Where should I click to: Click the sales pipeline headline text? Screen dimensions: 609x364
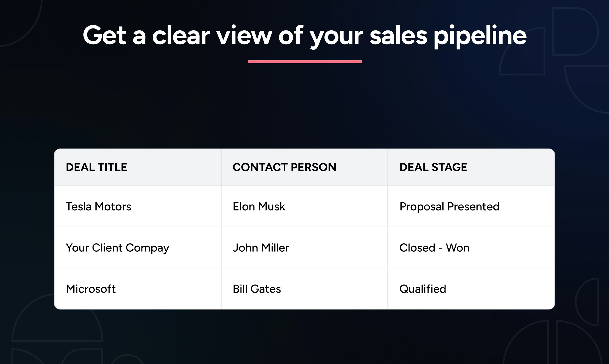[x=304, y=36]
